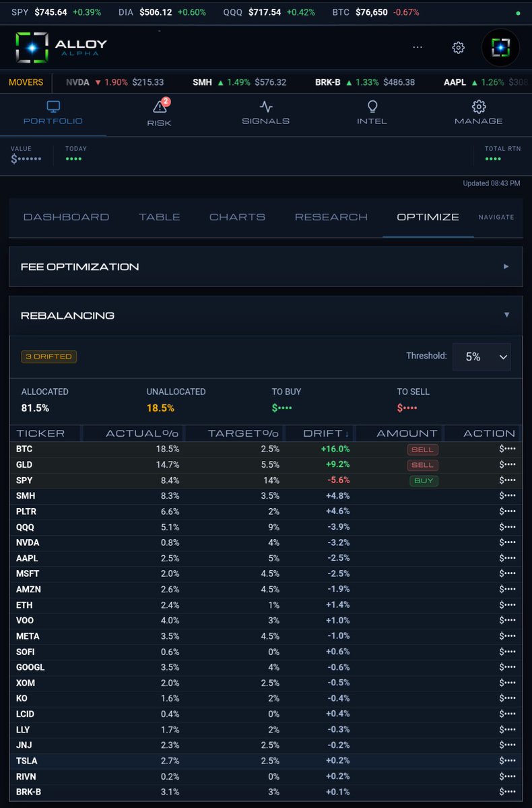Open the three-dot more options menu
Image resolution: width=532 pixels, height=808 pixels.
[417, 47]
